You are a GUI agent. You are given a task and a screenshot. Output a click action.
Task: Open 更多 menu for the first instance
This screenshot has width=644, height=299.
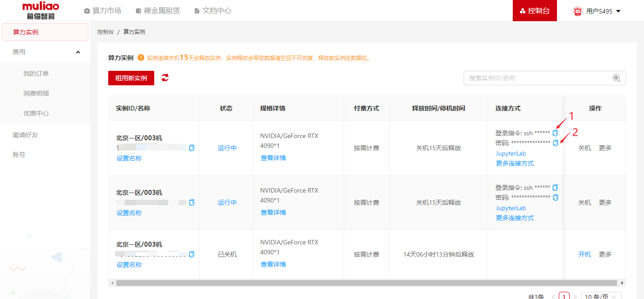tap(605, 148)
